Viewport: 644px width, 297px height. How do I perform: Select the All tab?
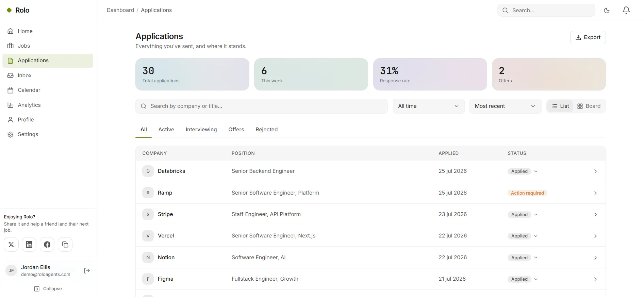[144, 130]
